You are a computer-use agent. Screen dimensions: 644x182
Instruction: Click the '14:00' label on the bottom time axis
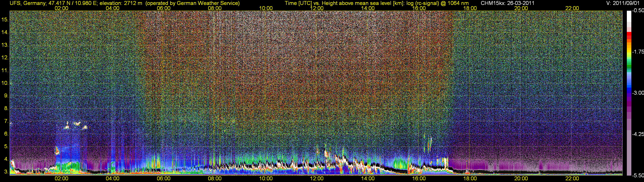368,179
